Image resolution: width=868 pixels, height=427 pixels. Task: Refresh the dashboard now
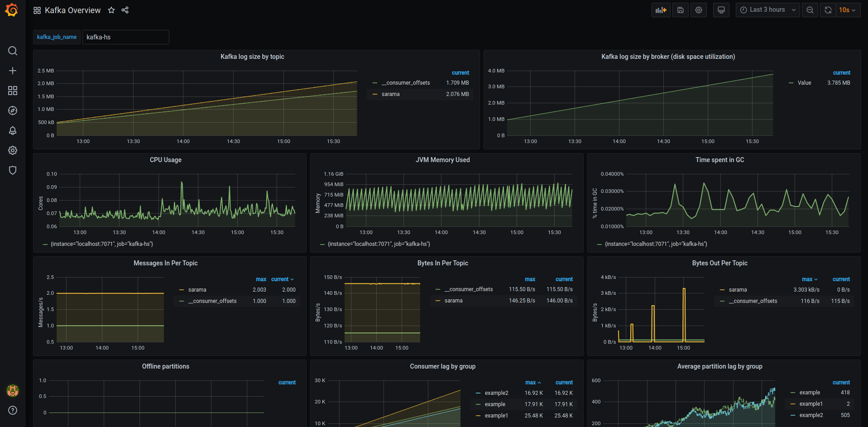click(x=828, y=10)
